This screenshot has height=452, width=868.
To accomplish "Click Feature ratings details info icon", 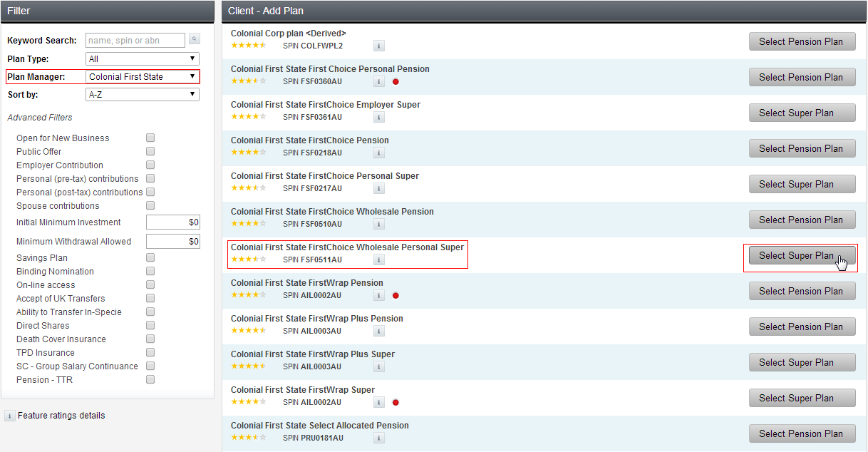I will pos(10,416).
